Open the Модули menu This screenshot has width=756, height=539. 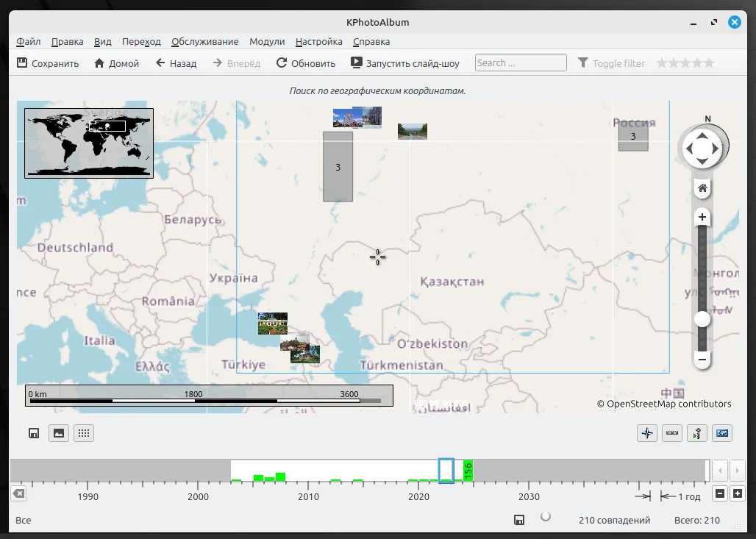click(266, 42)
